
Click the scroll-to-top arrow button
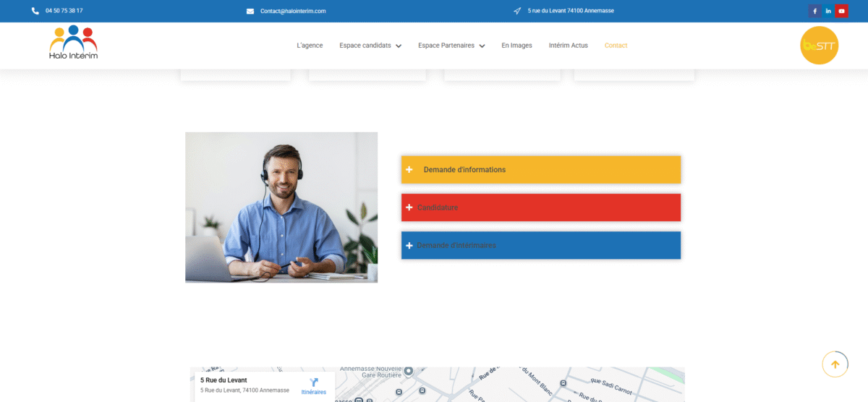(835, 364)
